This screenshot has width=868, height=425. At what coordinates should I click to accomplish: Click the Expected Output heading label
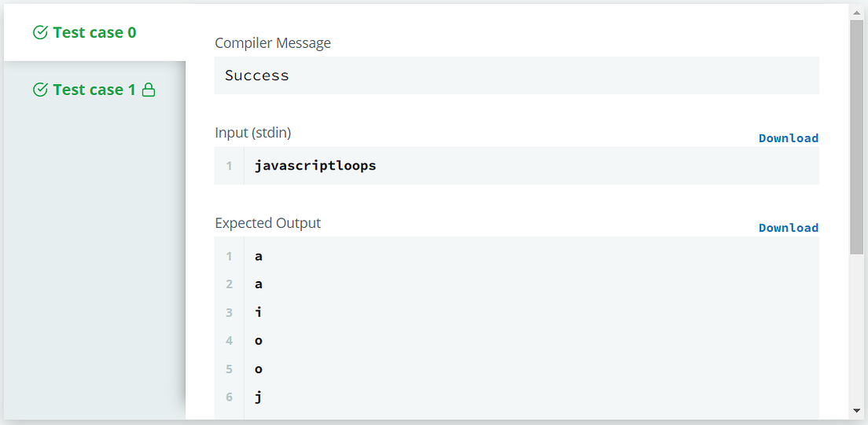268,223
